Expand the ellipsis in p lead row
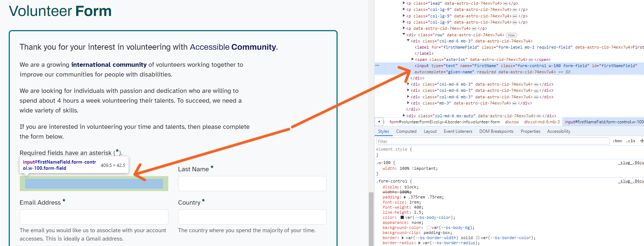Viewport: 644px width, 246px height. click(505, 3)
